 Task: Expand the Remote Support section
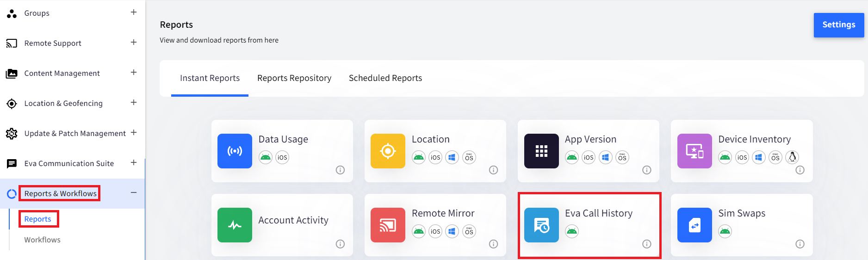[134, 42]
